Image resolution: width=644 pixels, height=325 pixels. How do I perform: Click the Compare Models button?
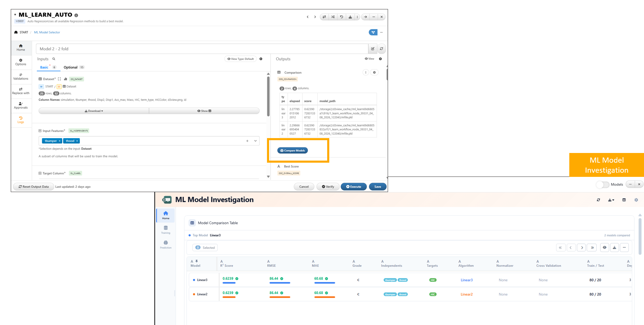pyautogui.click(x=293, y=151)
